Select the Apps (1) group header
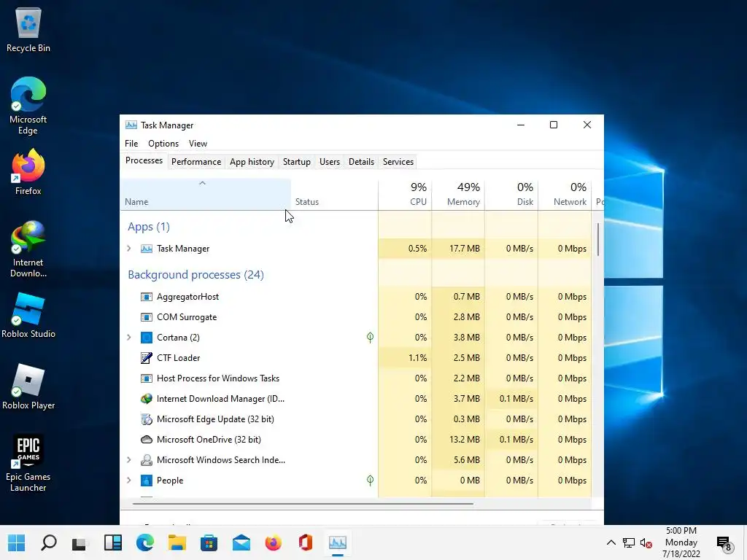The image size is (747, 560). tap(149, 227)
